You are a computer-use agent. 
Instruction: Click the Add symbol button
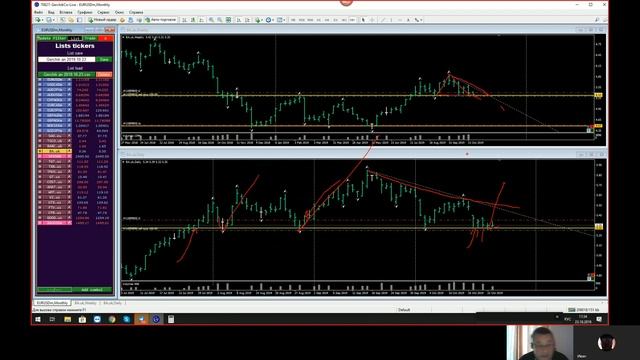(92, 290)
